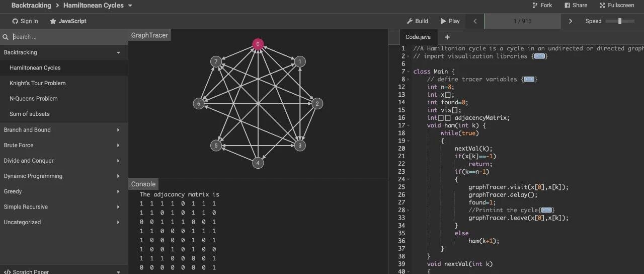Image resolution: width=644 pixels, height=274 pixels.
Task: Select the Code.java tab
Action: (418, 37)
